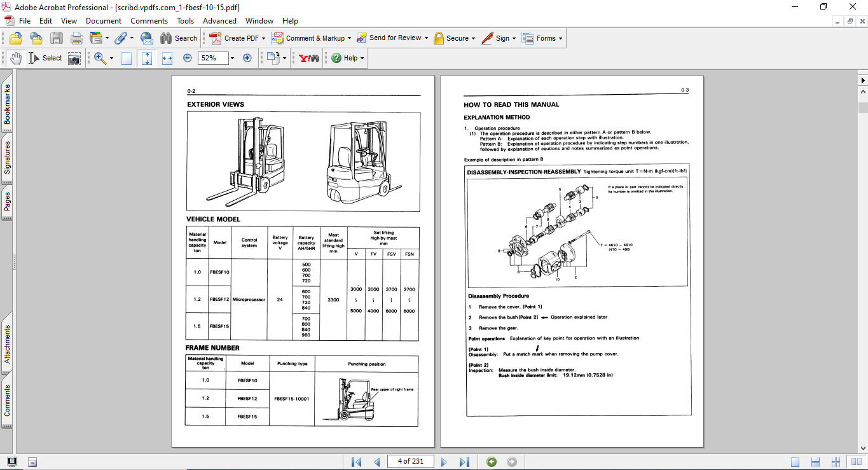868x470 pixels.
Task: Click the Save floppy disk icon
Action: click(57, 38)
